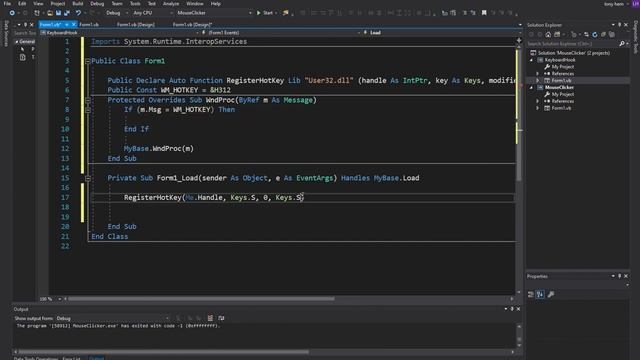This screenshot has width=640, height=360.
Task: Open the Debug menu
Action: [x=97, y=4]
